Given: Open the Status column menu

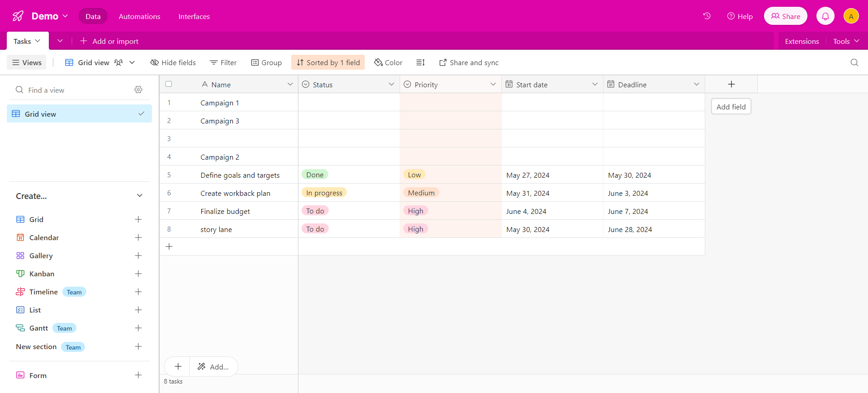Looking at the screenshot, I should click(x=392, y=84).
